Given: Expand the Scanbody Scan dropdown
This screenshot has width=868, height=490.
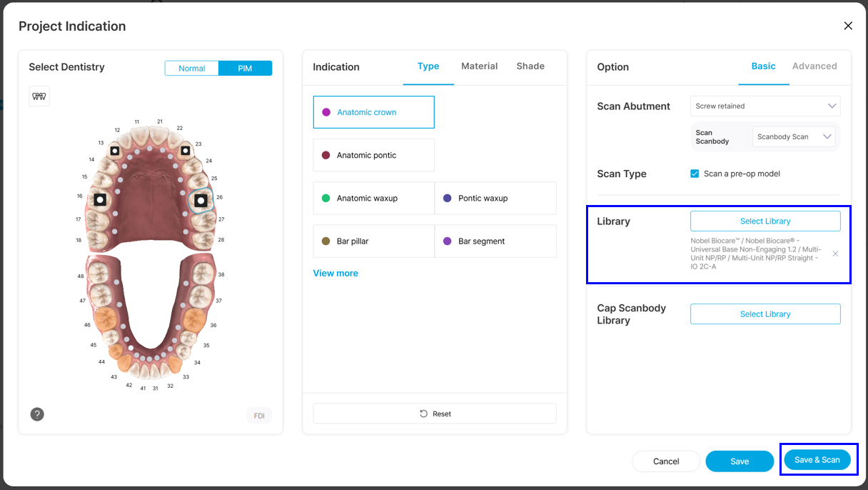Looking at the screenshot, I should (794, 136).
